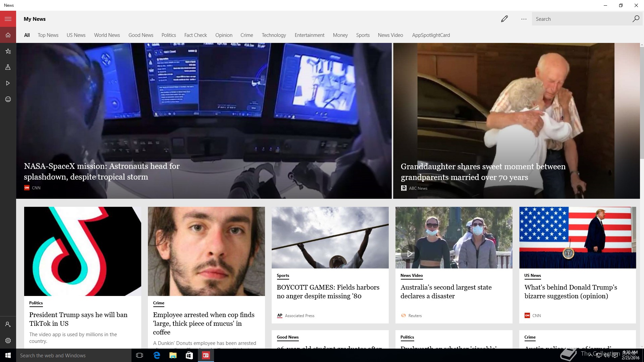Screen dimensions: 644x362
Task: Click the TikTok logo thumbnail
Action: (x=83, y=251)
